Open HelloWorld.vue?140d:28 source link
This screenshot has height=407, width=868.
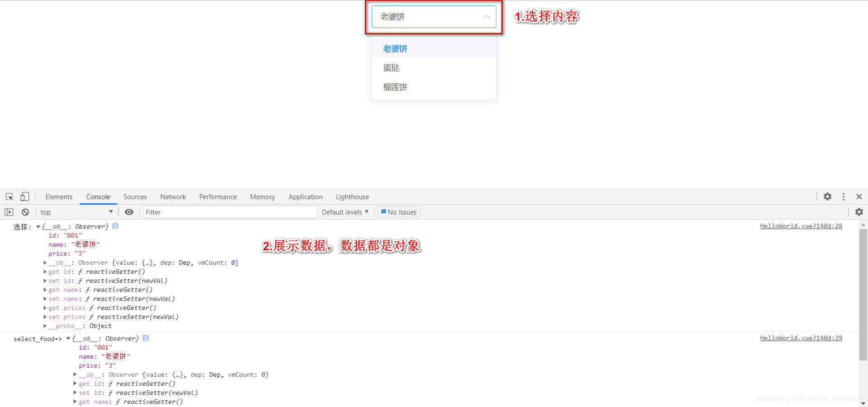click(x=801, y=226)
